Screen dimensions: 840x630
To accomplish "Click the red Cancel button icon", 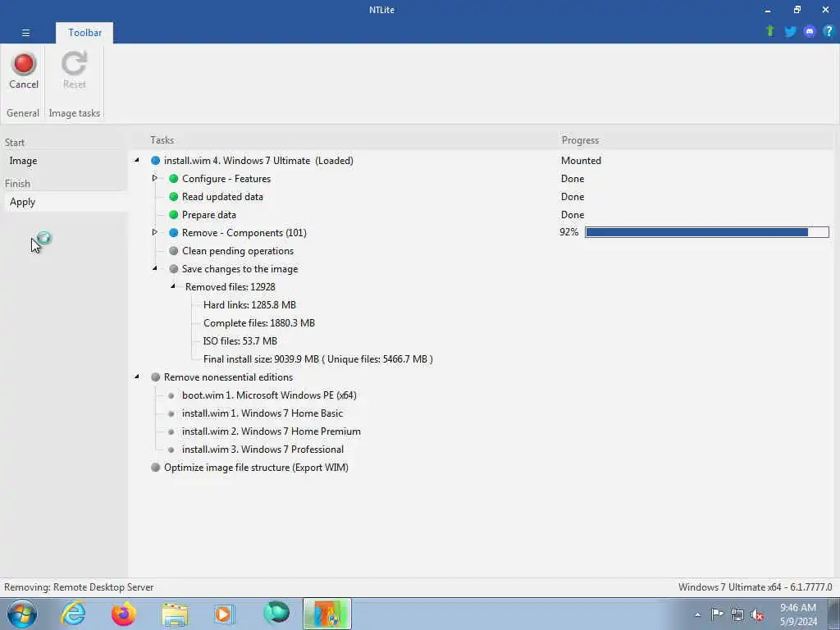I will tap(24, 64).
